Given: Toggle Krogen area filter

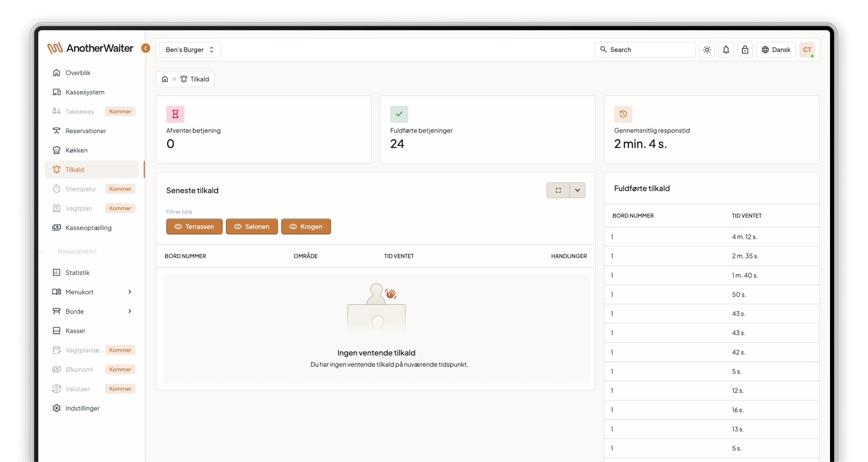Looking at the screenshot, I should click(306, 227).
